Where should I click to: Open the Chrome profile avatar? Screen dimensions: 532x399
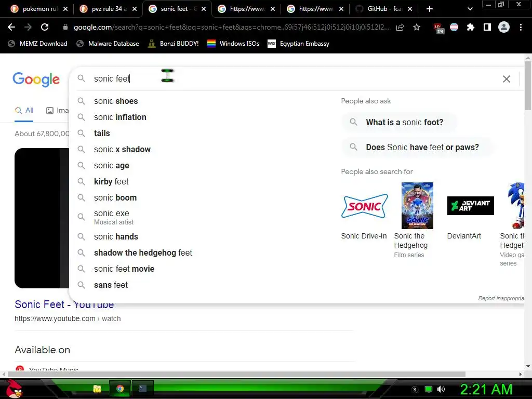pyautogui.click(x=504, y=27)
